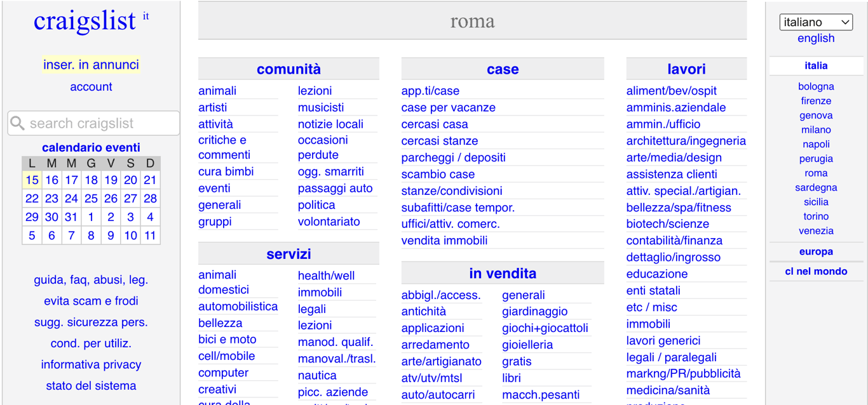868x405 pixels.
Task: Click the search magnifier icon
Action: click(x=17, y=123)
